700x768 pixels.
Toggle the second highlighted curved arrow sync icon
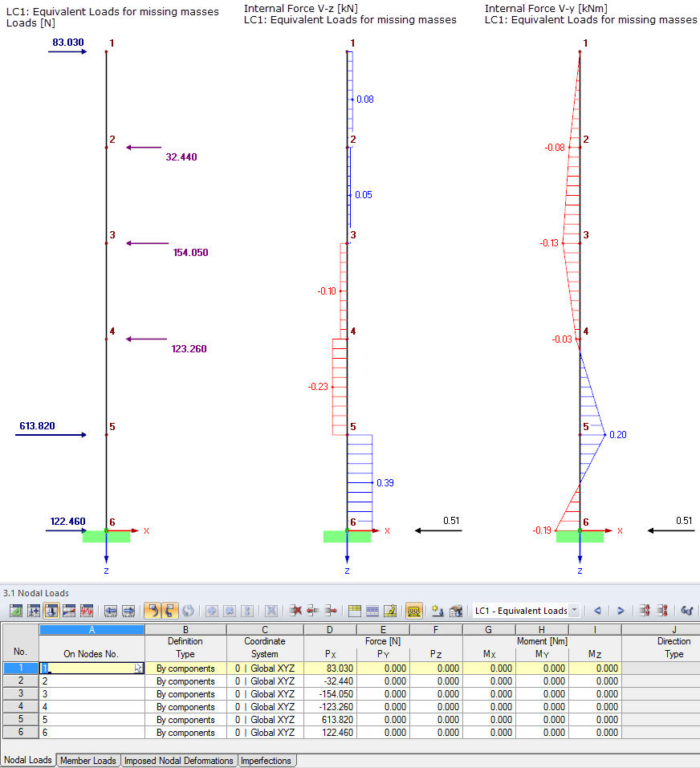[169, 611]
